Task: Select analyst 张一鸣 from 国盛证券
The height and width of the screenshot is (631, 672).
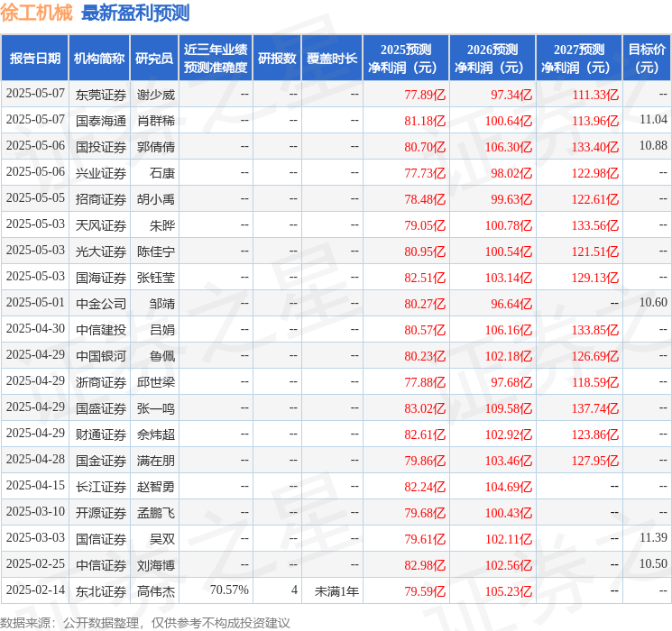Action: [155, 407]
